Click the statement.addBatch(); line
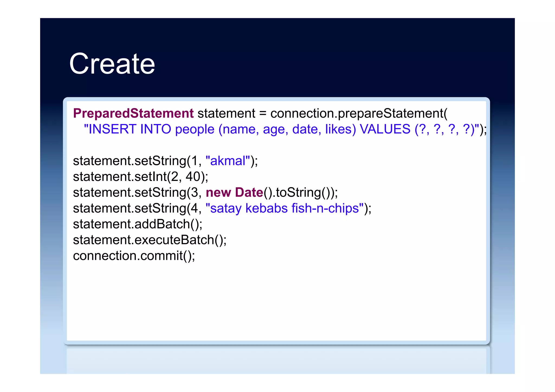555x392 pixels. [x=138, y=224]
